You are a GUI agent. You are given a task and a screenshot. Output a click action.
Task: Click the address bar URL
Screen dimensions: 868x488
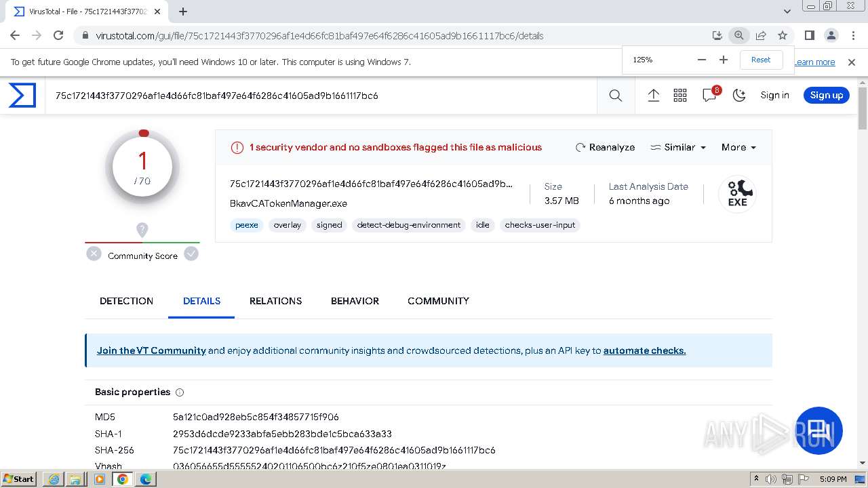click(x=319, y=36)
